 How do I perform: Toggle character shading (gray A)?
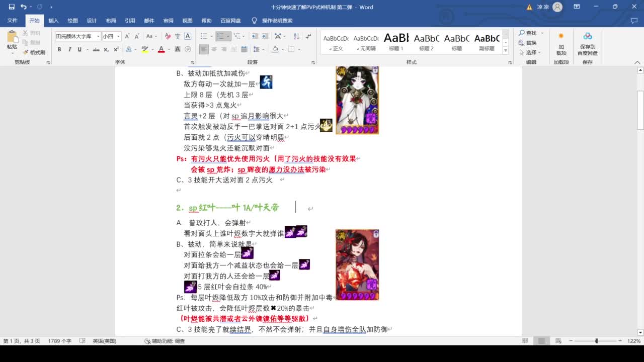tap(178, 49)
